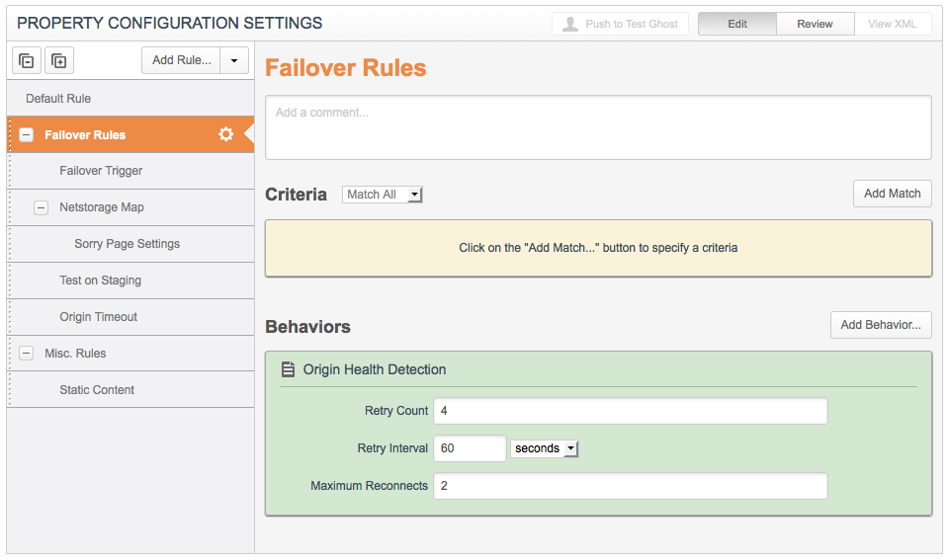Click the Add Match button
The height and width of the screenshot is (560, 948).
click(x=892, y=194)
